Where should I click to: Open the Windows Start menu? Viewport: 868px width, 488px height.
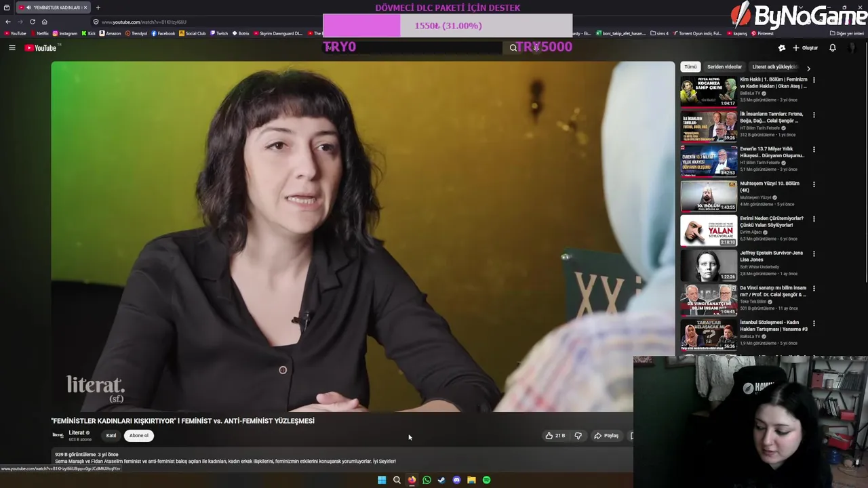pyautogui.click(x=382, y=480)
